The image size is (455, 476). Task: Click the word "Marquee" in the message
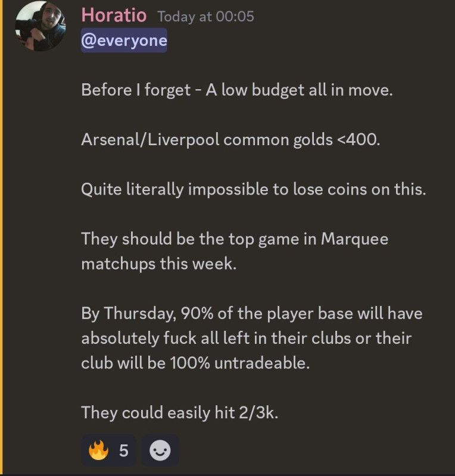355,239
